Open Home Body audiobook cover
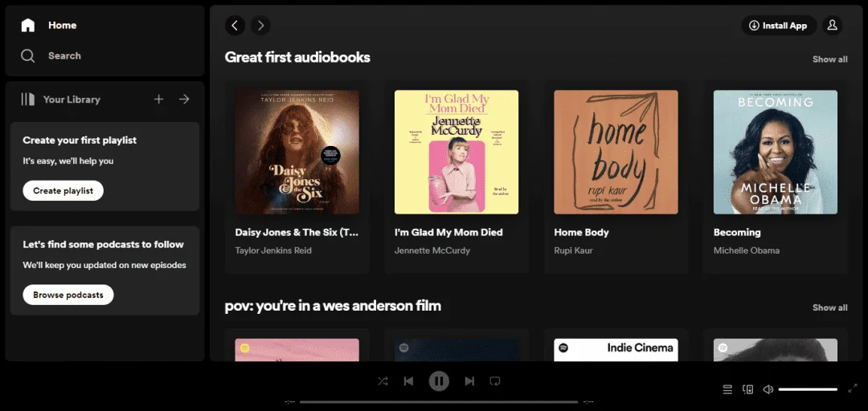868x411 pixels. (616, 153)
